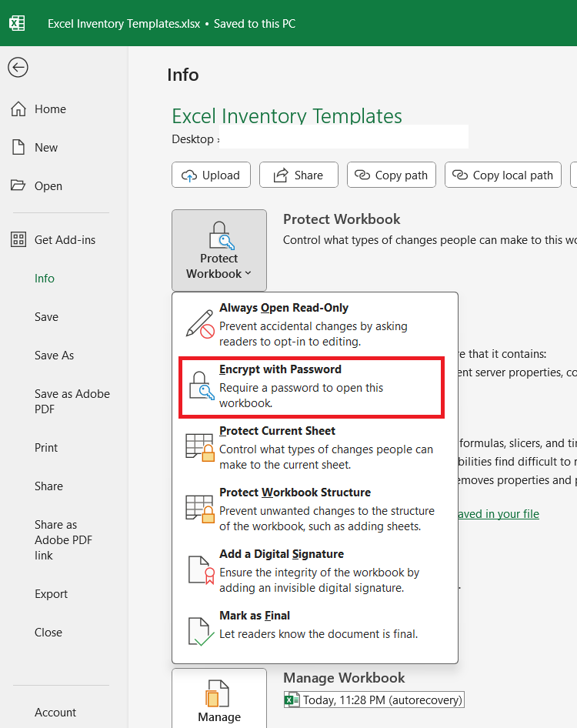Click the Encrypt with Password lock icon
This screenshot has height=728, width=577.
click(202, 386)
